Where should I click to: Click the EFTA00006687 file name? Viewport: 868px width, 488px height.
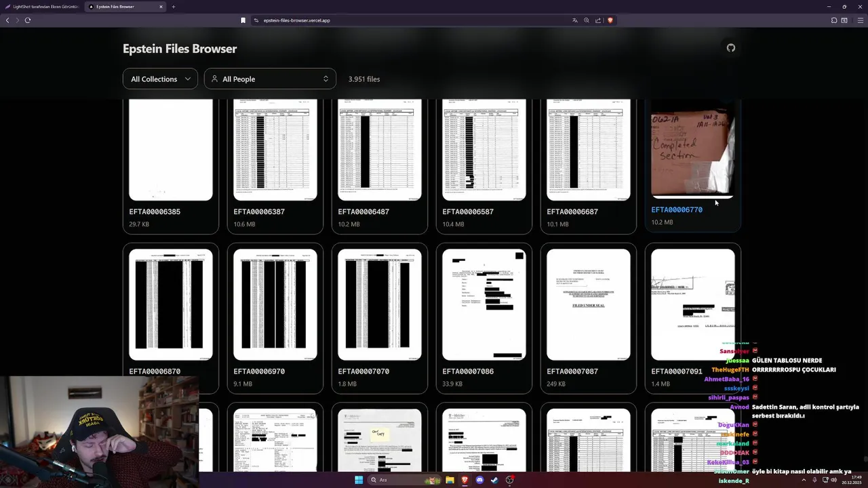tap(572, 212)
